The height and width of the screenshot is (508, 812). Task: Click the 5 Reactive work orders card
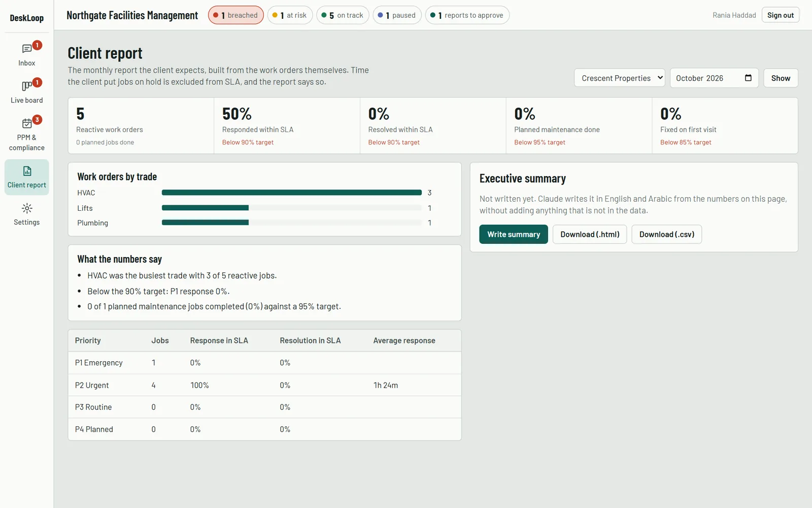coord(141,125)
